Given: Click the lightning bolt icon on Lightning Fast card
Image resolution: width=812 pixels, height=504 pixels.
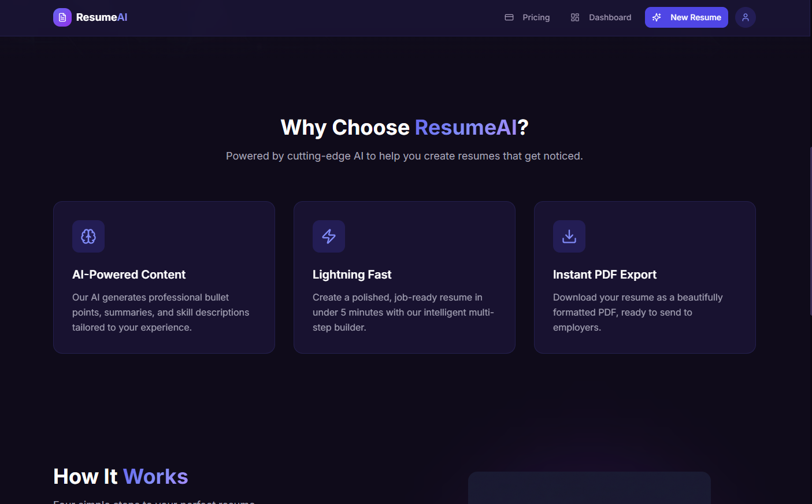Looking at the screenshot, I should click(x=328, y=236).
